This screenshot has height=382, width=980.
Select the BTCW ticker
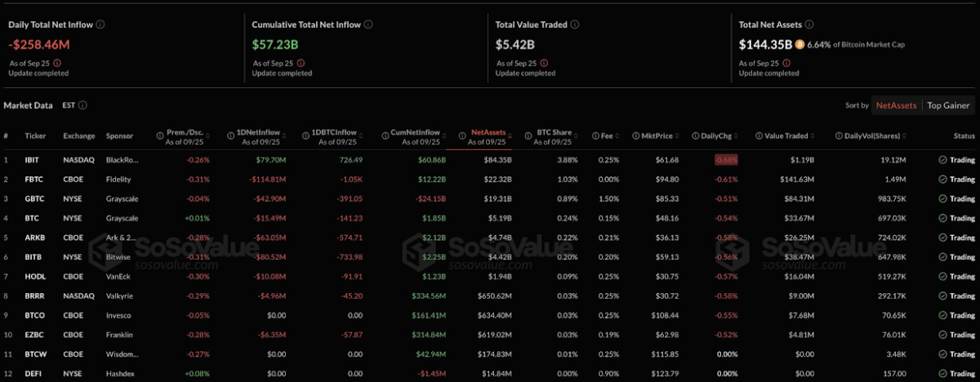click(x=34, y=354)
